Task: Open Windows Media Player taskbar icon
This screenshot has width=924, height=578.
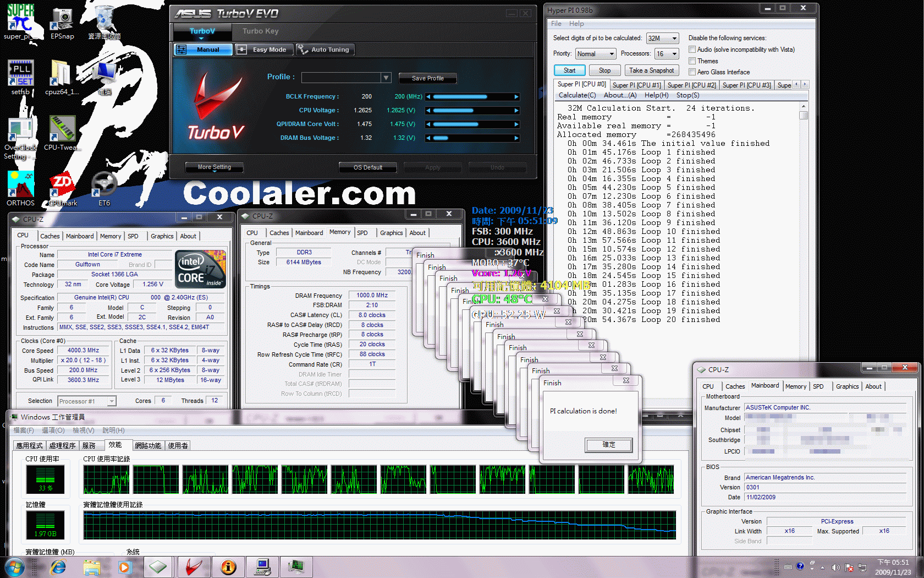Action: (125, 567)
